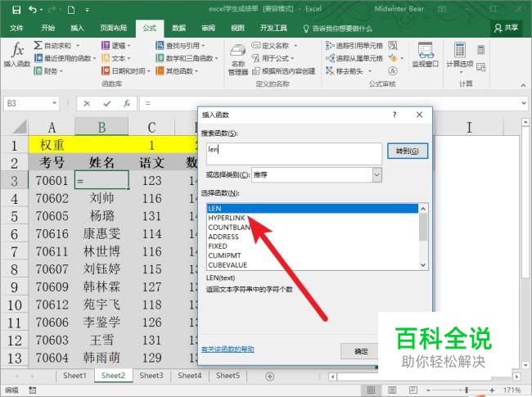
Task: Open the Logical (逻辑) functions list
Action: click(x=115, y=46)
